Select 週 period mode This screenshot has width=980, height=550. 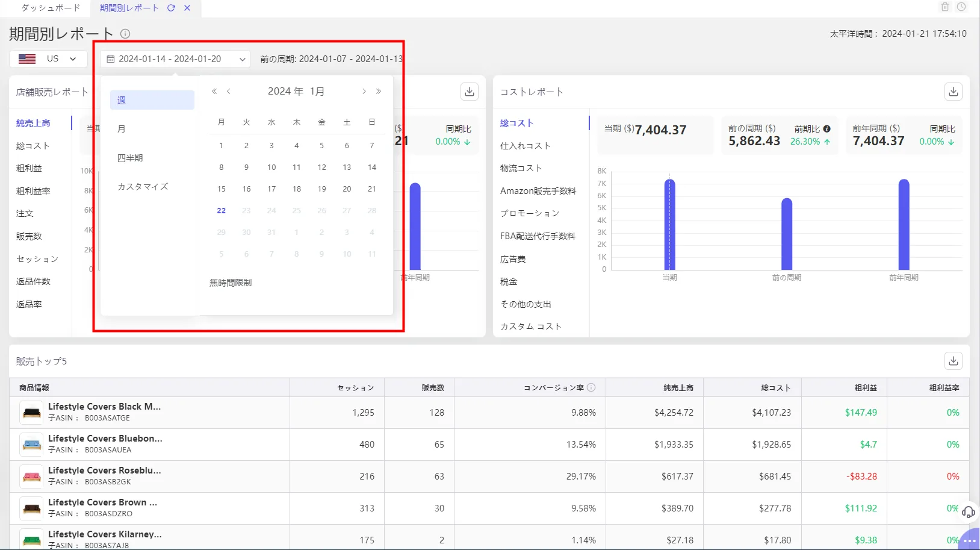coord(152,100)
